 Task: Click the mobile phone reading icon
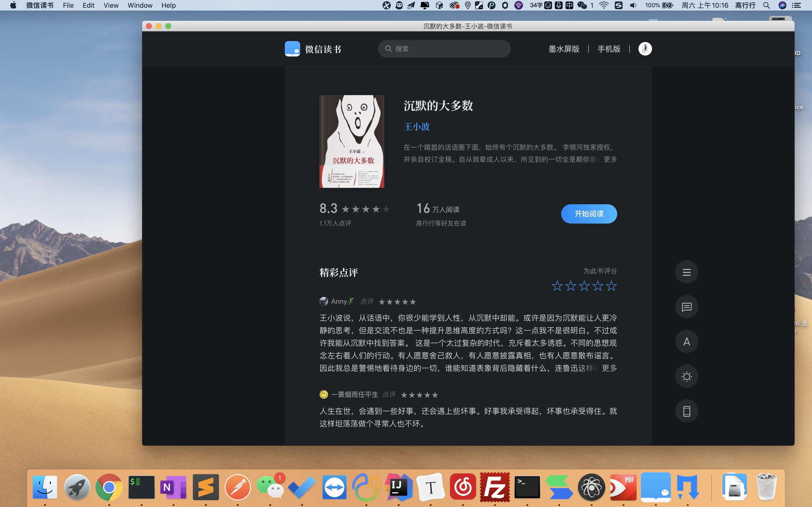[687, 411]
